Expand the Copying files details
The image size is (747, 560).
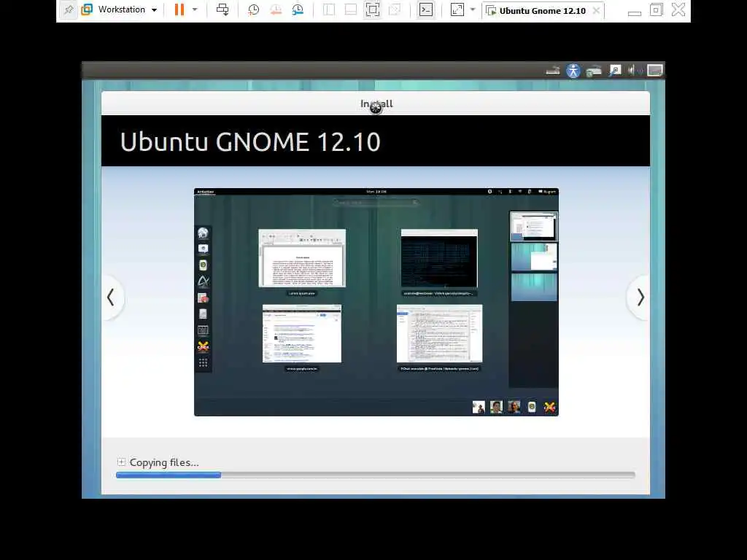point(121,462)
